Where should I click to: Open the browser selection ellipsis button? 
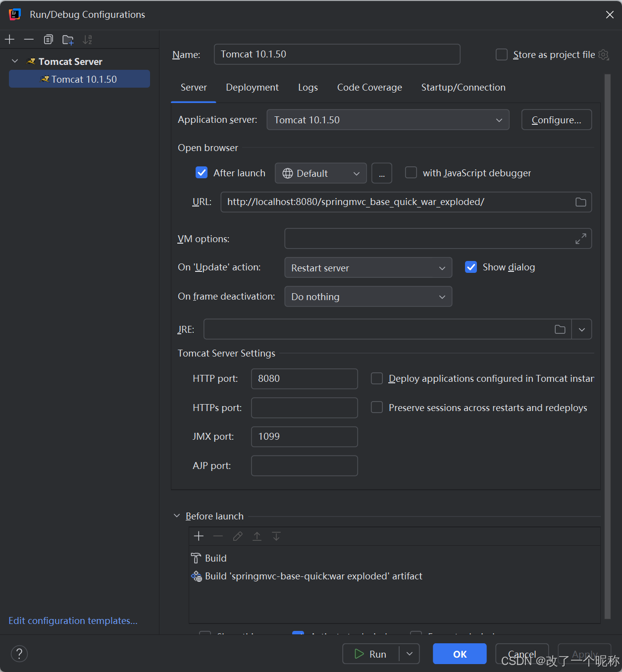[382, 173]
